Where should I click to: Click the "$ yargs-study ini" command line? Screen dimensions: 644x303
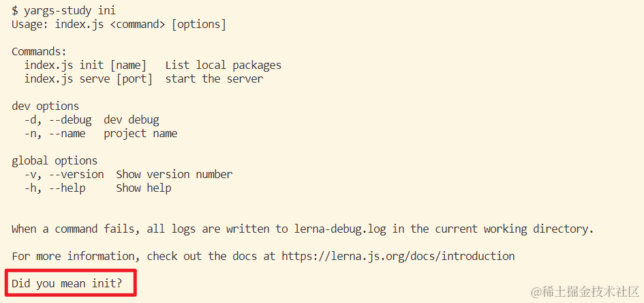coord(63,10)
